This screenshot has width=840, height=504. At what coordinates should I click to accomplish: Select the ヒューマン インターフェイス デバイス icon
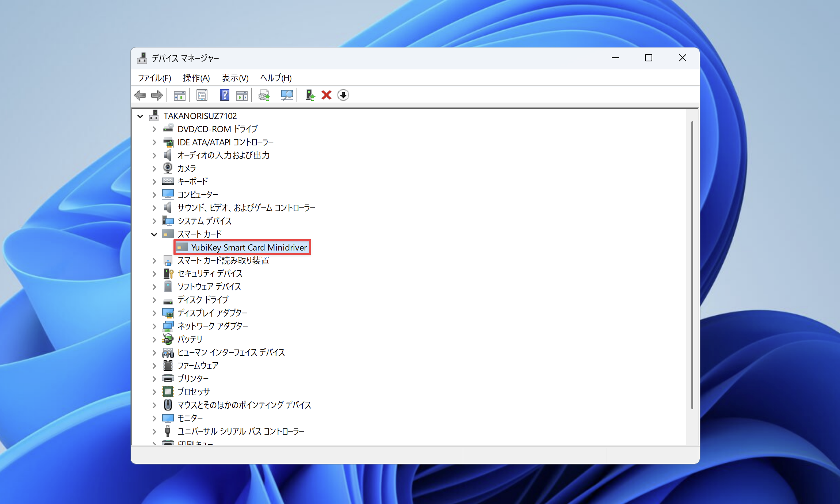click(x=168, y=352)
